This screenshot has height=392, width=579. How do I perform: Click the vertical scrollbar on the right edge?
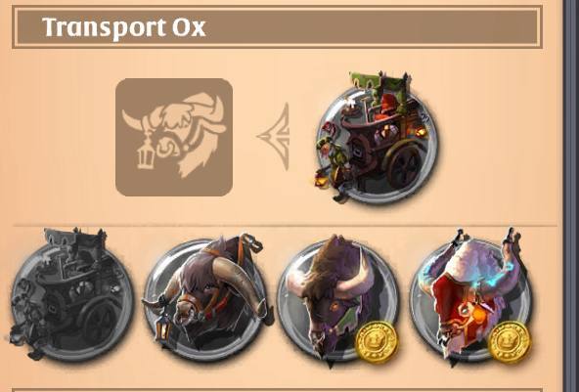coord(570,196)
